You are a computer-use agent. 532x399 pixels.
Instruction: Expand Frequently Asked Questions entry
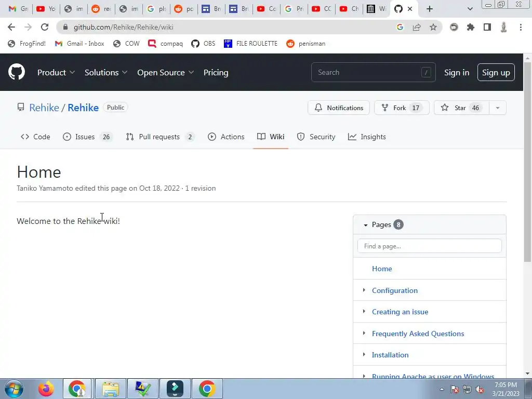point(364,333)
